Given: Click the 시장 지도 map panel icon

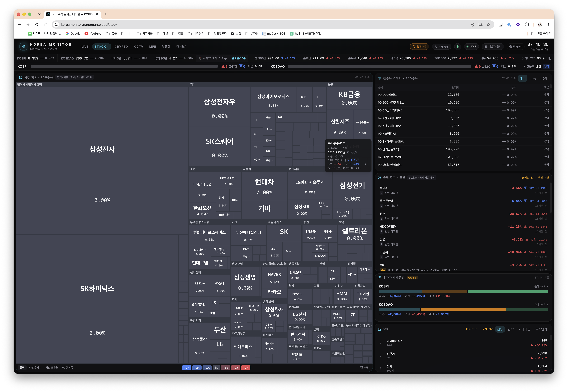Looking at the screenshot, I should click(21, 77).
